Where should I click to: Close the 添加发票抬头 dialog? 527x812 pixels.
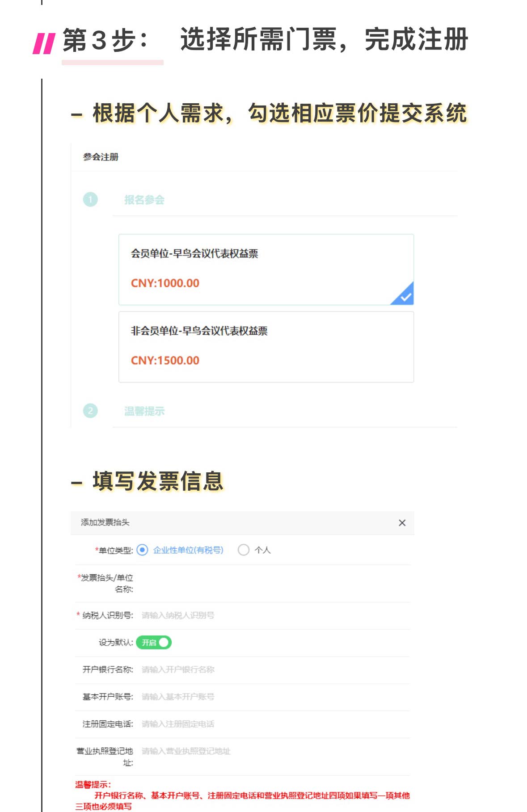[402, 523]
